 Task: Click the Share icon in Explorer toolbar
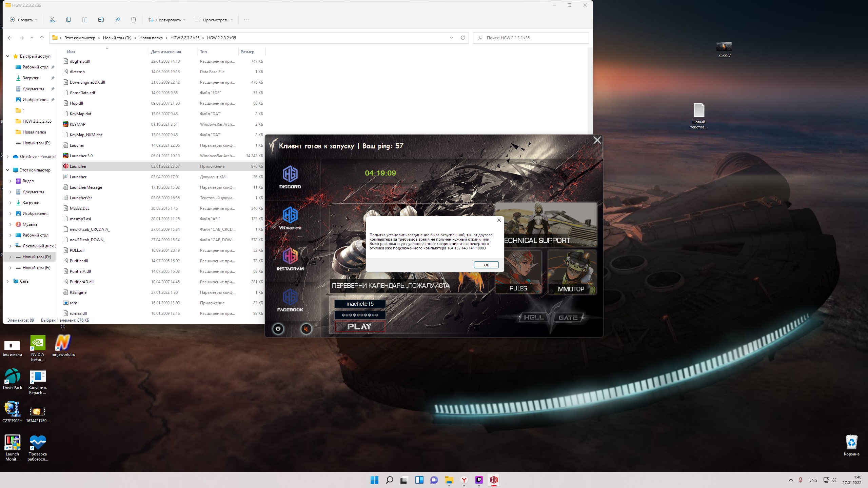pyautogui.click(x=117, y=20)
